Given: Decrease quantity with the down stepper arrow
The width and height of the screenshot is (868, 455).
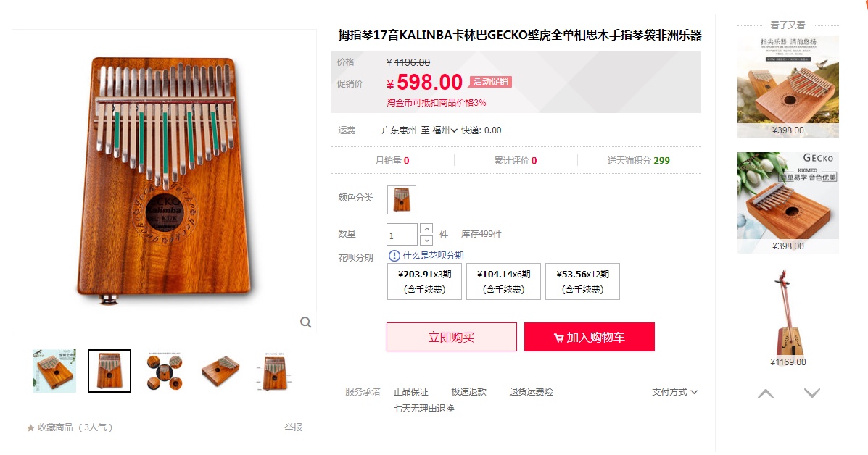Looking at the screenshot, I should 426,241.
